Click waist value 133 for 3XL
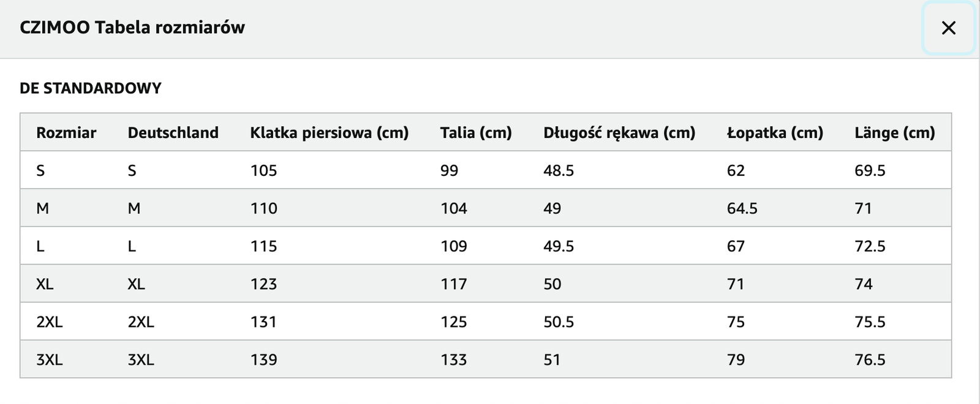This screenshot has width=980, height=404. pyautogui.click(x=453, y=359)
